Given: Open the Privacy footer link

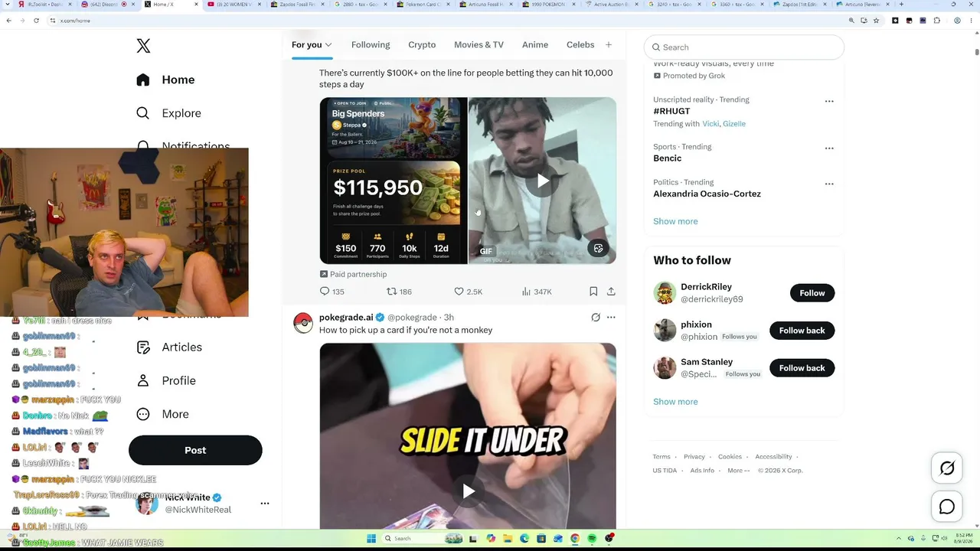Looking at the screenshot, I should 694,457.
